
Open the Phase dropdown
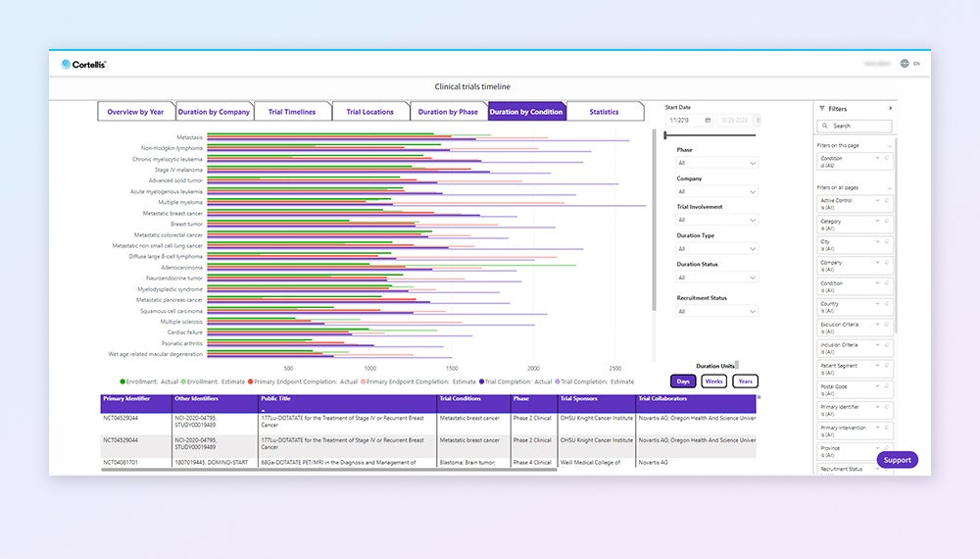point(716,163)
